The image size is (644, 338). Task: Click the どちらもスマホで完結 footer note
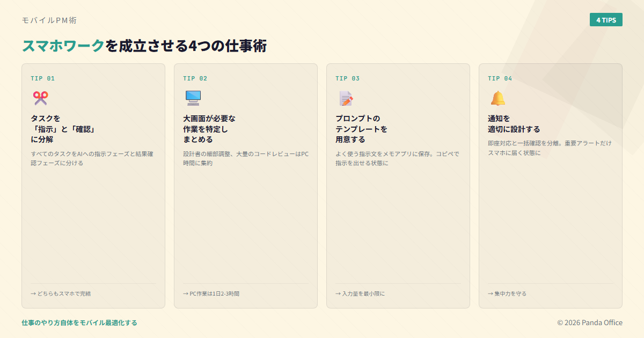click(x=61, y=293)
